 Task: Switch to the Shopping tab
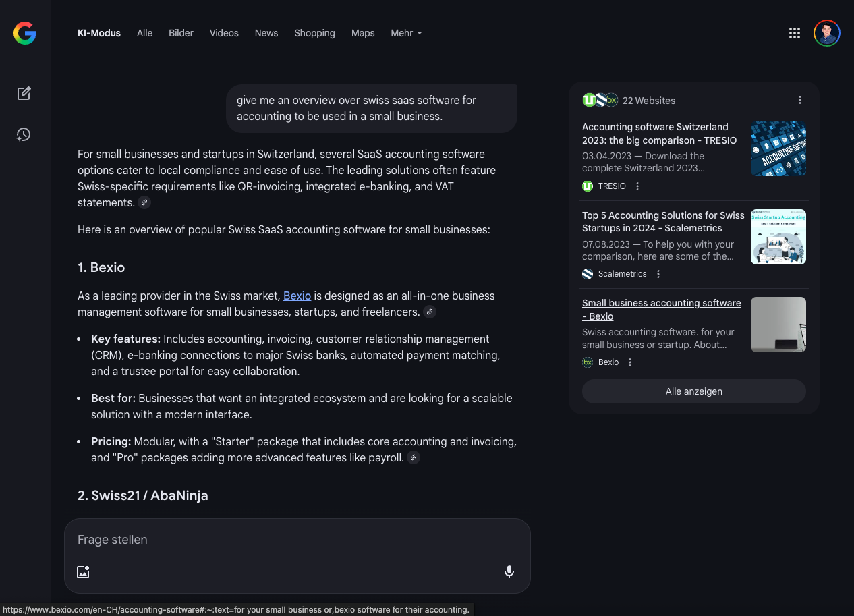point(314,33)
